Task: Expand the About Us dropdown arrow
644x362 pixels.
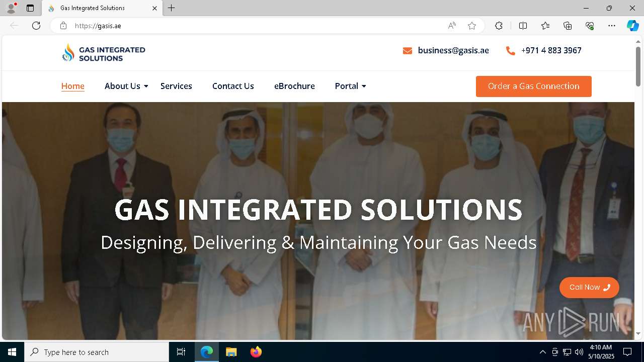Action: tap(146, 86)
